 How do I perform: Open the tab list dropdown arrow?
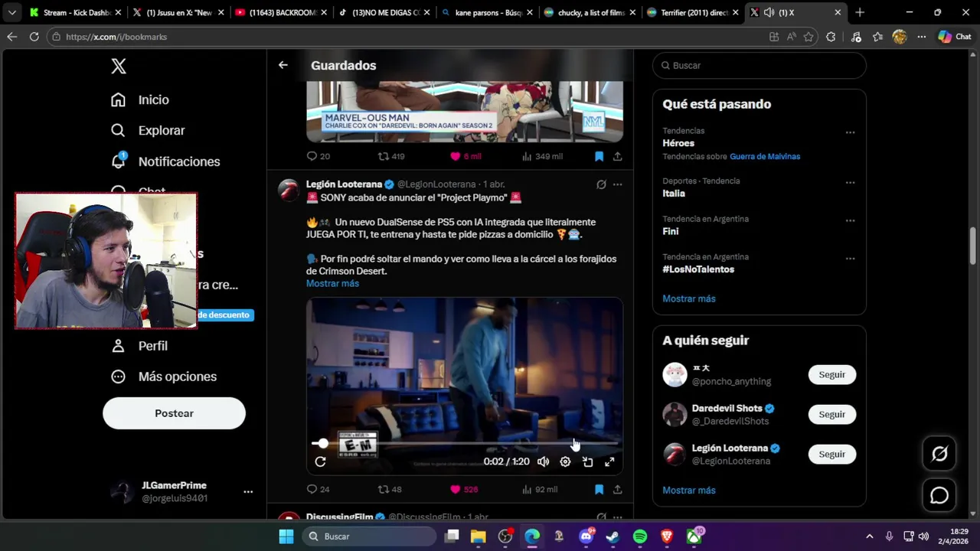[x=11, y=12]
